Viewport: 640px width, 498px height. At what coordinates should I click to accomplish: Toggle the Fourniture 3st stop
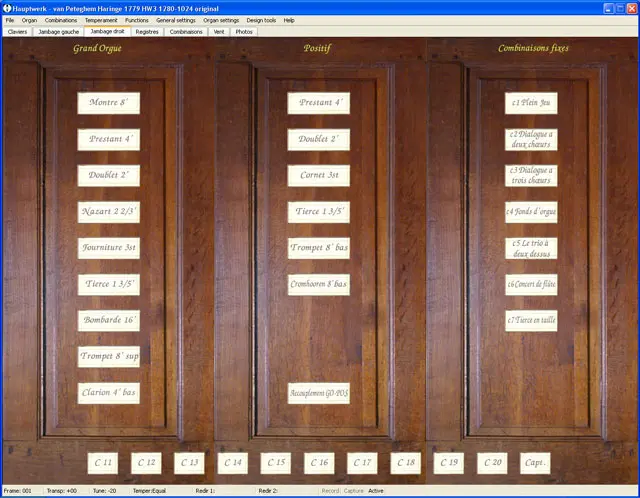tap(108, 248)
